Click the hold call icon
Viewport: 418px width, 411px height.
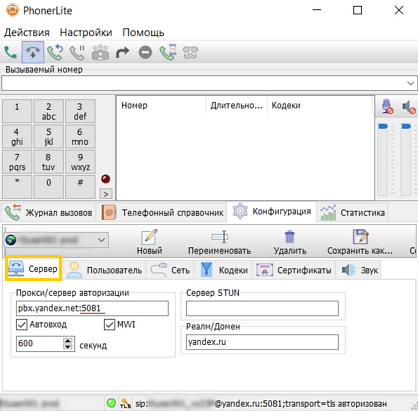coord(77,52)
